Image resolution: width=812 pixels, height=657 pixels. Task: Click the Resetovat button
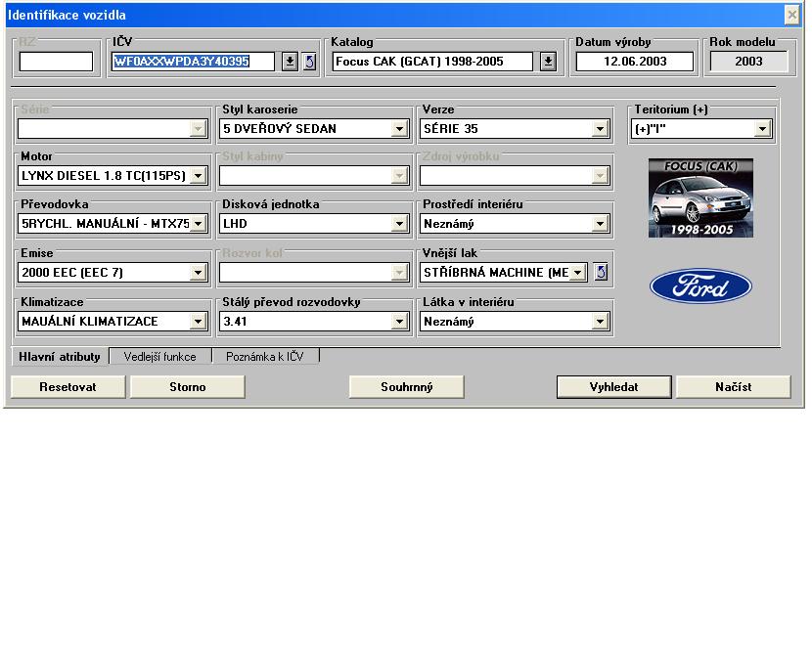pos(68,386)
